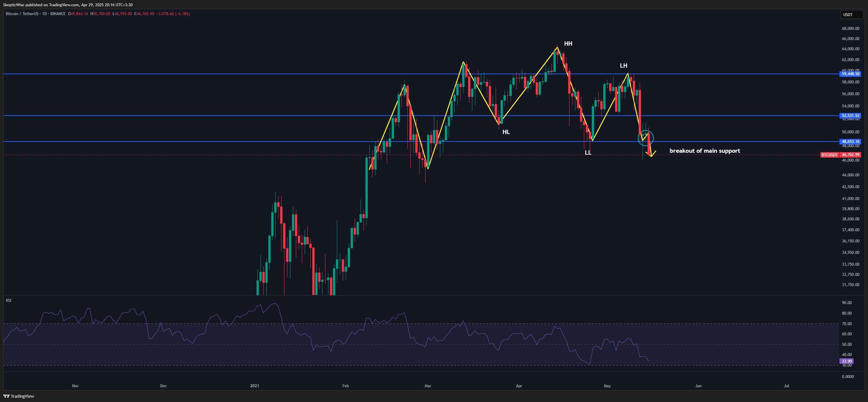Click the TradingView logo

point(19,396)
